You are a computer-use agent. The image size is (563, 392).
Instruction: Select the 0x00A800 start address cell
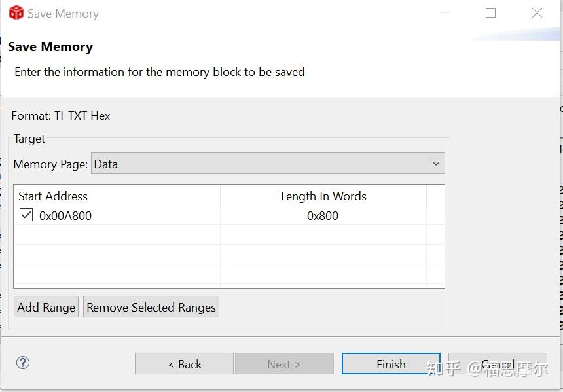point(65,215)
